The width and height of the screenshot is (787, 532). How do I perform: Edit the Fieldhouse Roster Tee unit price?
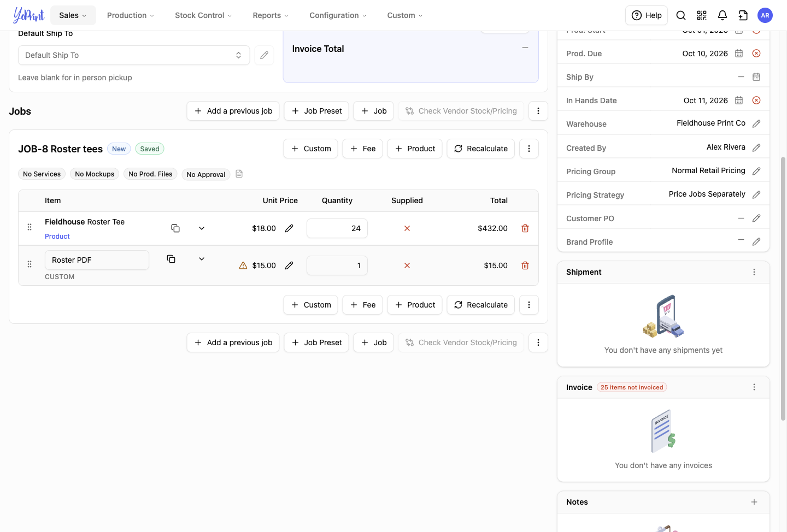pyautogui.click(x=289, y=228)
